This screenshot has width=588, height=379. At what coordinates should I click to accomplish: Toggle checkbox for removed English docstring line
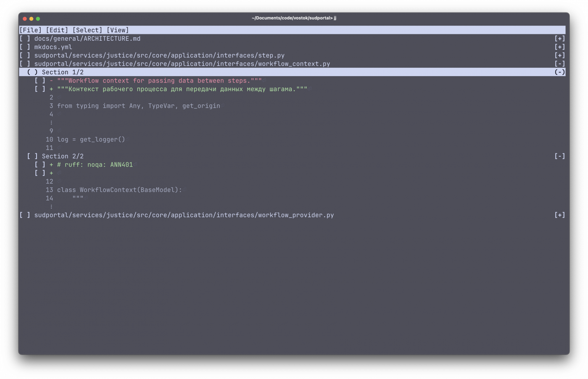(x=40, y=81)
